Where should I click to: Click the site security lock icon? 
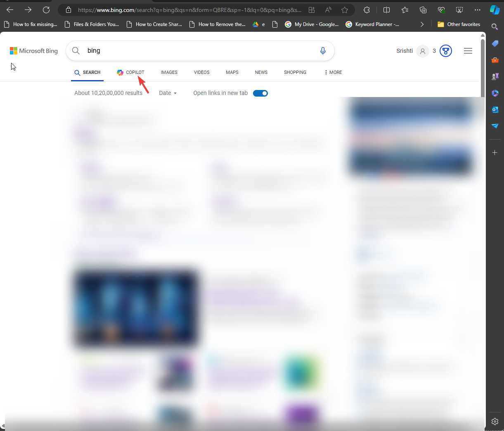pyautogui.click(x=68, y=10)
